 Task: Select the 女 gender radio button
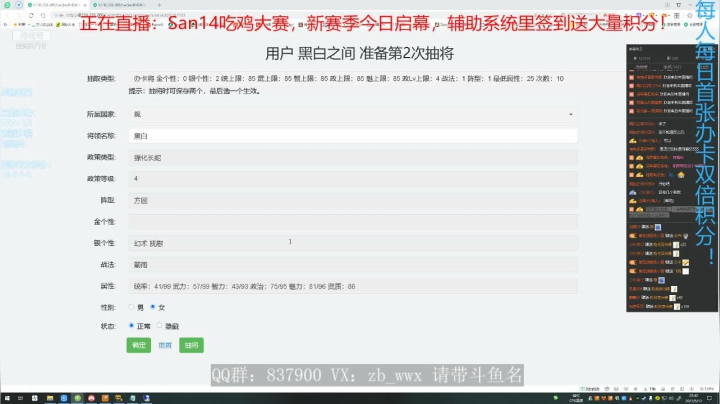[153, 307]
